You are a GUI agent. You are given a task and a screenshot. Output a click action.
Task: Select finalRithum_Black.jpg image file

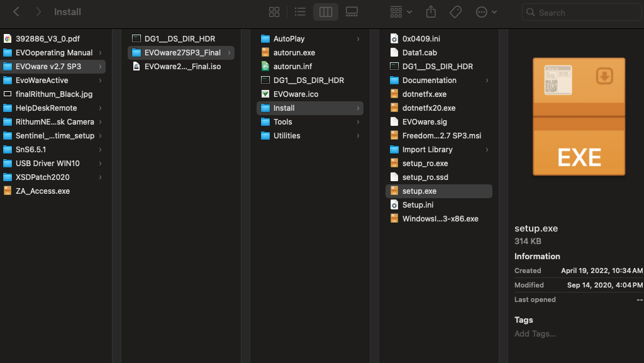(x=53, y=94)
